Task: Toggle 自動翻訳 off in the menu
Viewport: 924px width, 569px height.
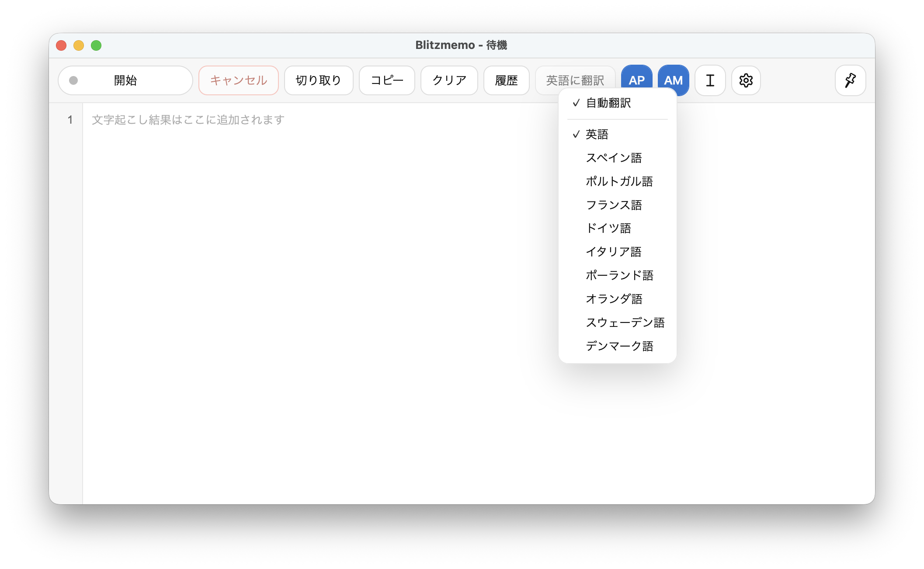Action: pos(608,103)
